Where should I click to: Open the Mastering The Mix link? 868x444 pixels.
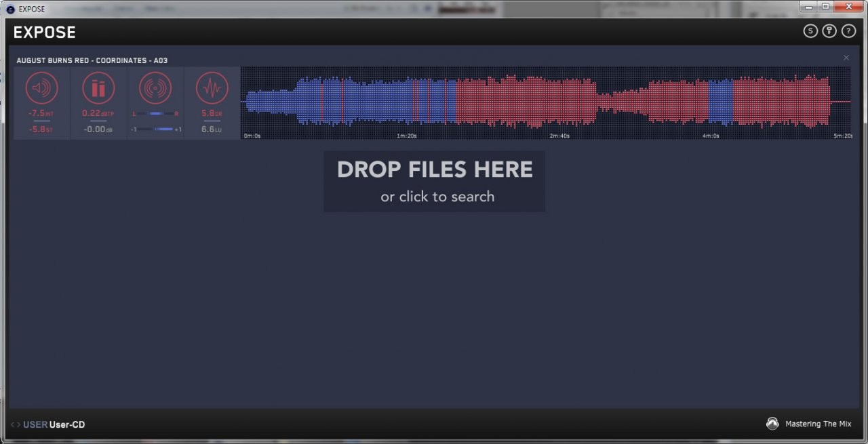click(x=818, y=424)
